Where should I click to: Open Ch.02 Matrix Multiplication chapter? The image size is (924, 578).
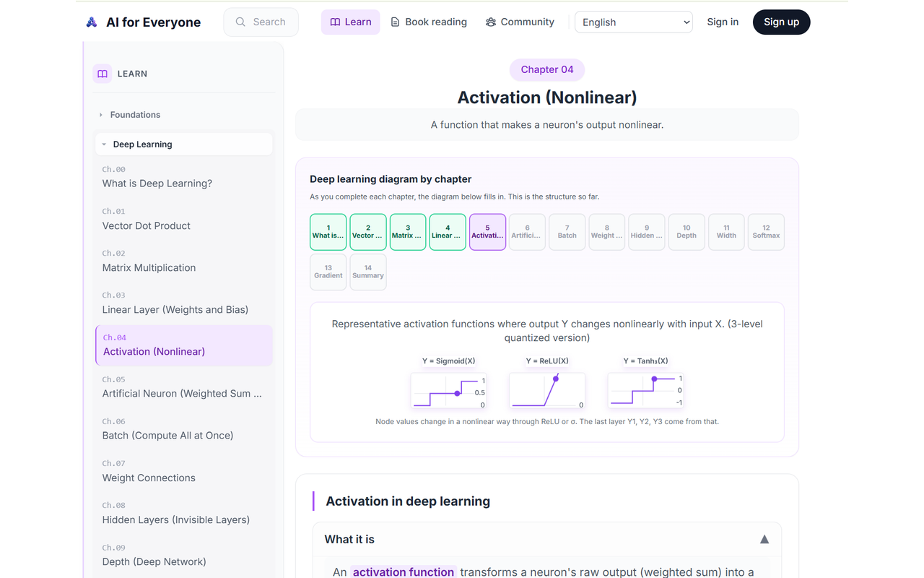click(184, 262)
